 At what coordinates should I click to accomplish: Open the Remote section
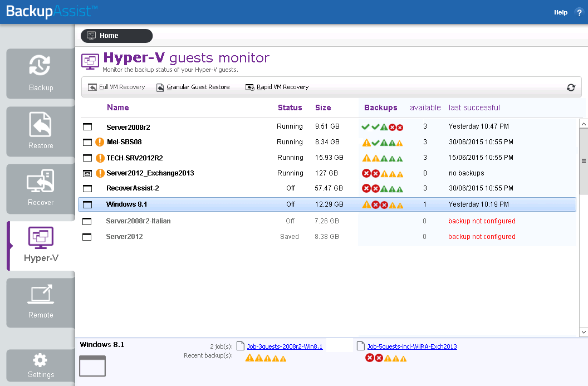tap(41, 302)
